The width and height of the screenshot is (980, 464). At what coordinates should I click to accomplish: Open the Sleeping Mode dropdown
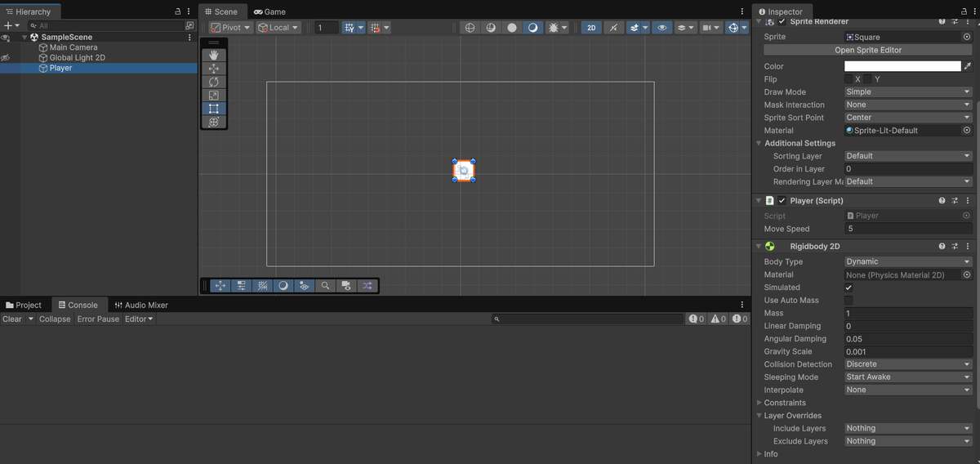coord(908,377)
